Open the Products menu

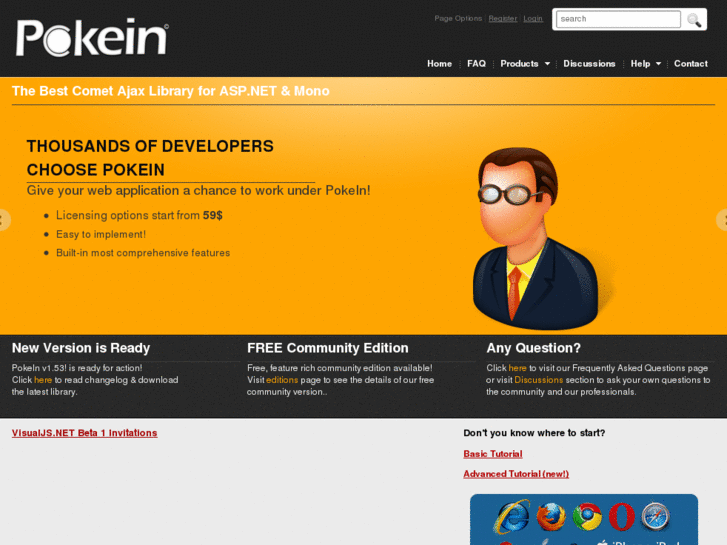(x=519, y=64)
